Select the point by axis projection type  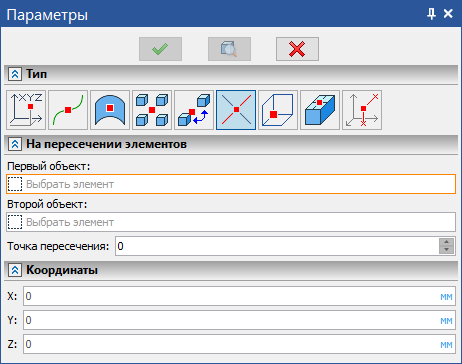point(362,110)
